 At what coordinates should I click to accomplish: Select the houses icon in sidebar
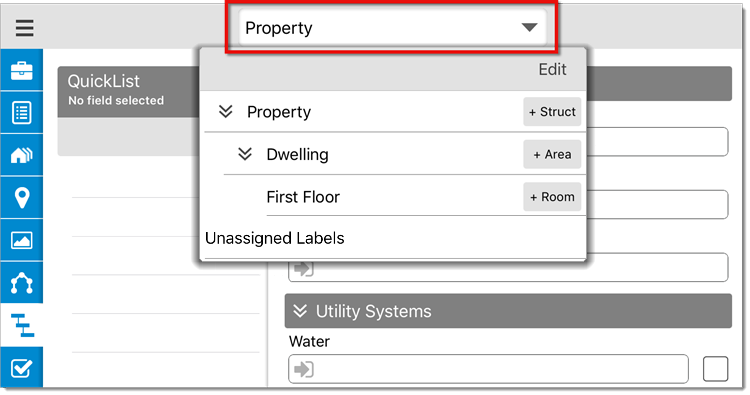[x=22, y=155]
